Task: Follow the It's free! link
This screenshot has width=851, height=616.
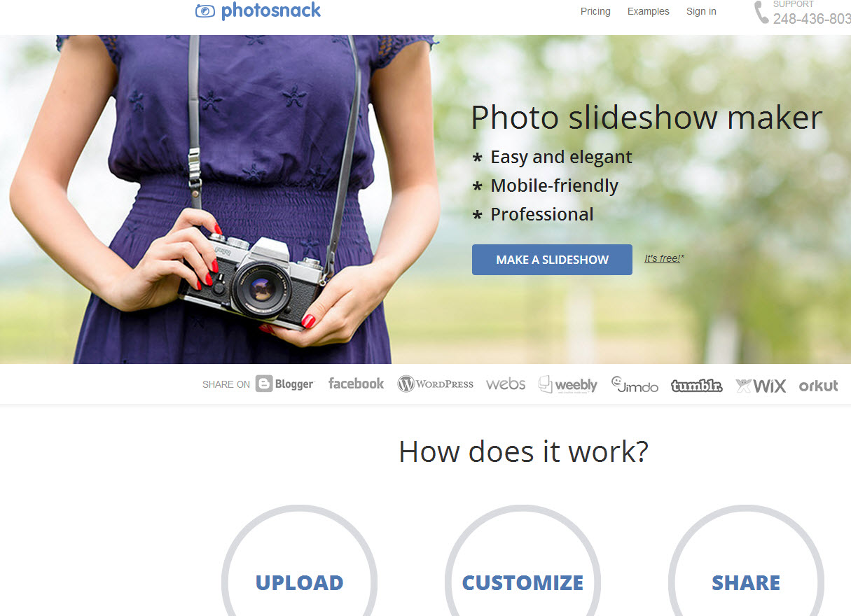Action: pyautogui.click(x=664, y=258)
